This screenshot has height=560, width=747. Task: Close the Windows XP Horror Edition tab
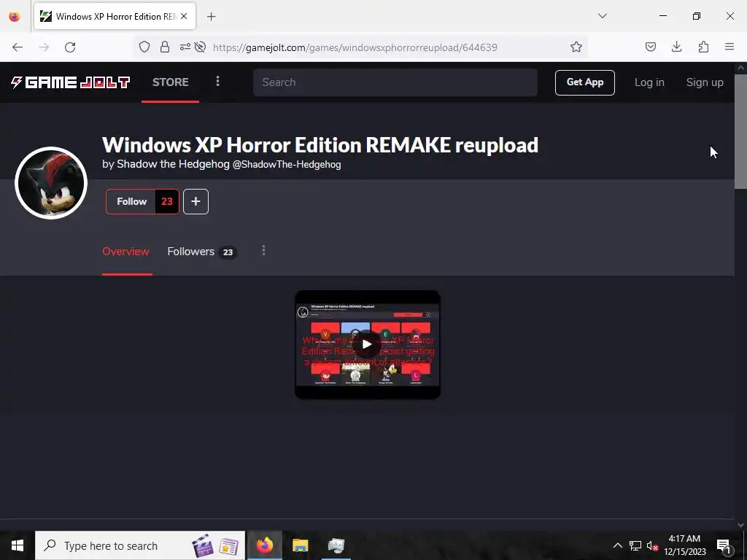coord(184,16)
